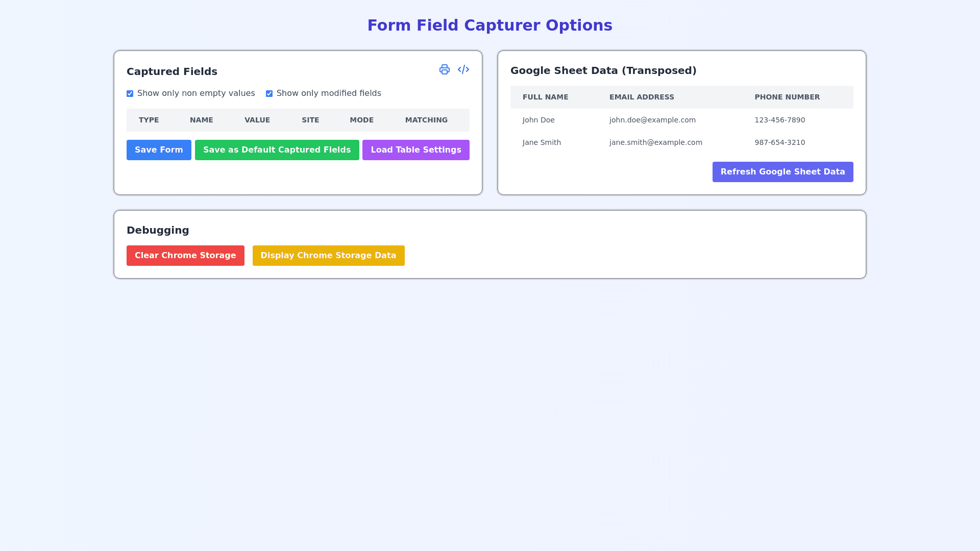This screenshot has width=980, height=551.
Task: Click the SITE column header
Action: point(310,120)
